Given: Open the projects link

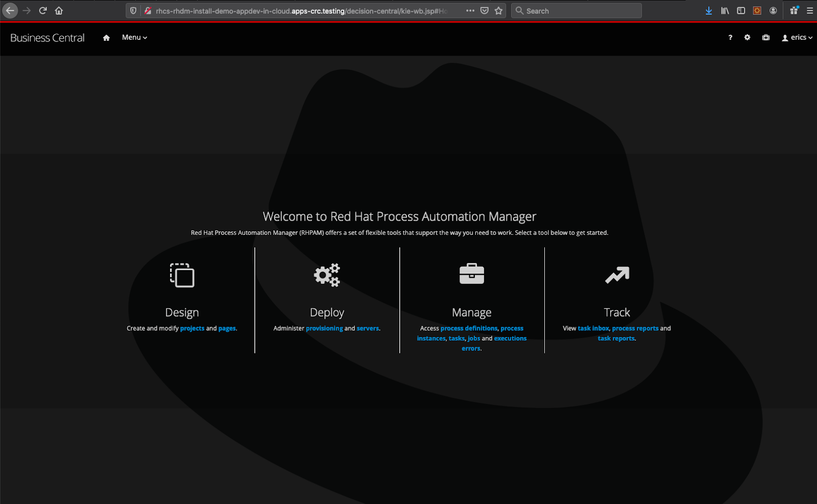Looking at the screenshot, I should click(192, 328).
